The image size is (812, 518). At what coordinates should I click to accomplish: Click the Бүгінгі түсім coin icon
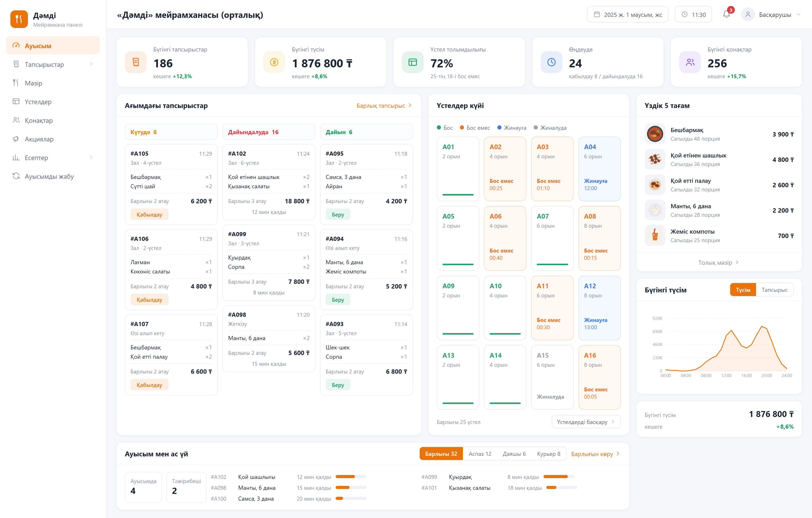[274, 62]
